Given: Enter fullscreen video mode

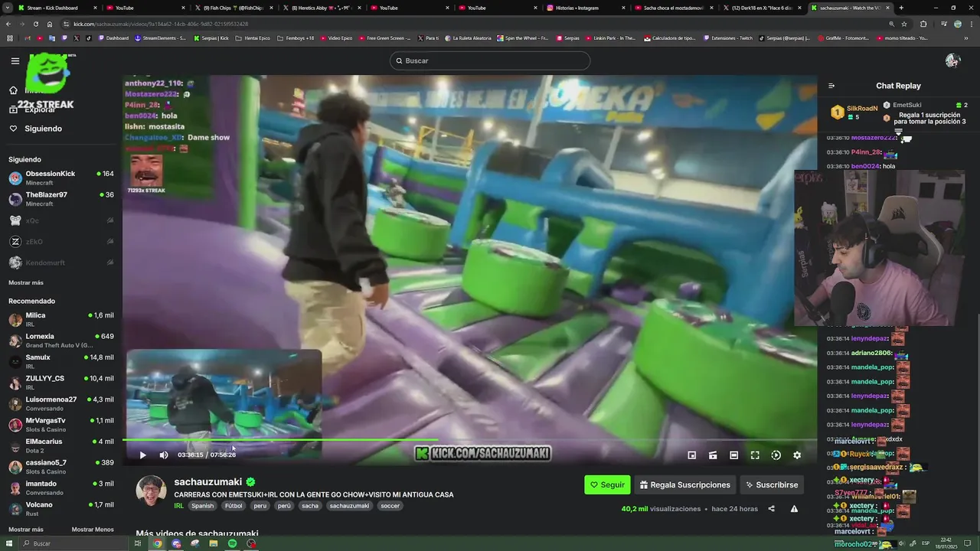Looking at the screenshot, I should (x=755, y=455).
